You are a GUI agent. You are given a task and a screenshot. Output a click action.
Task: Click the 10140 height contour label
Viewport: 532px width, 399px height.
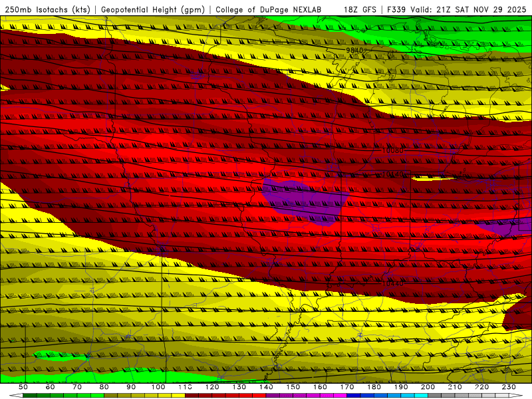point(392,174)
